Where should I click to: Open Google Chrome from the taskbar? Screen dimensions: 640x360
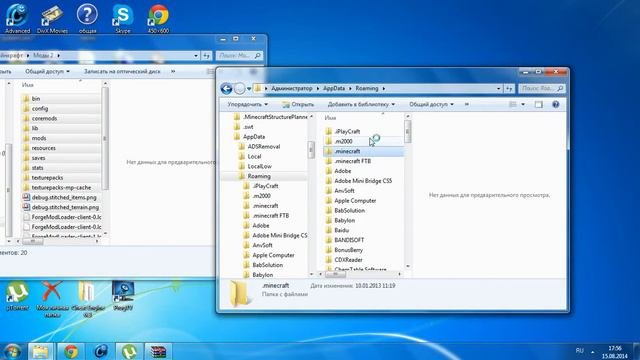71,351
